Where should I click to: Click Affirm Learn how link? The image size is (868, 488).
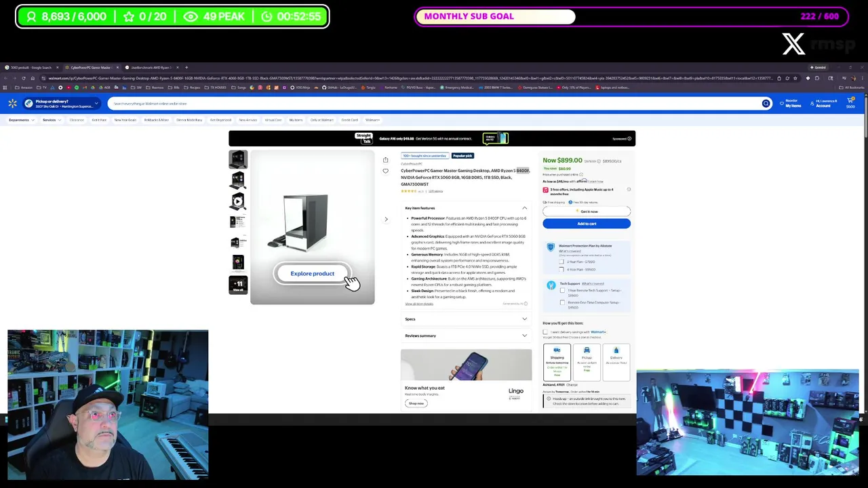point(595,181)
